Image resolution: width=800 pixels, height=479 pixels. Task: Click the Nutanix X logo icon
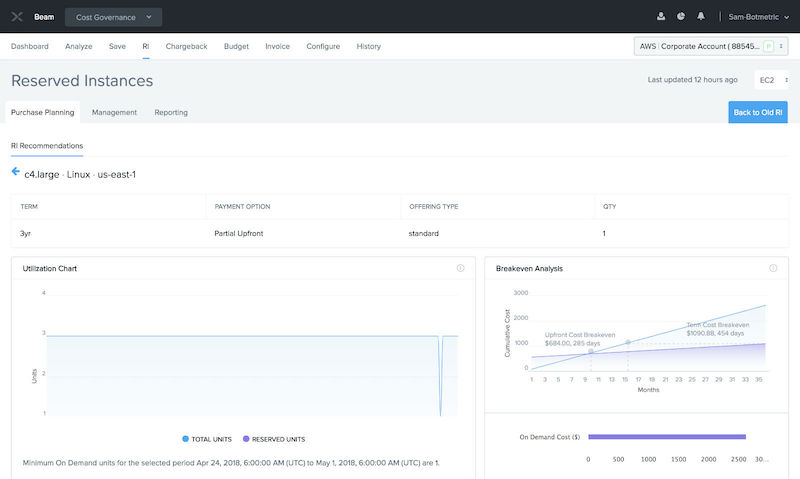click(17, 17)
